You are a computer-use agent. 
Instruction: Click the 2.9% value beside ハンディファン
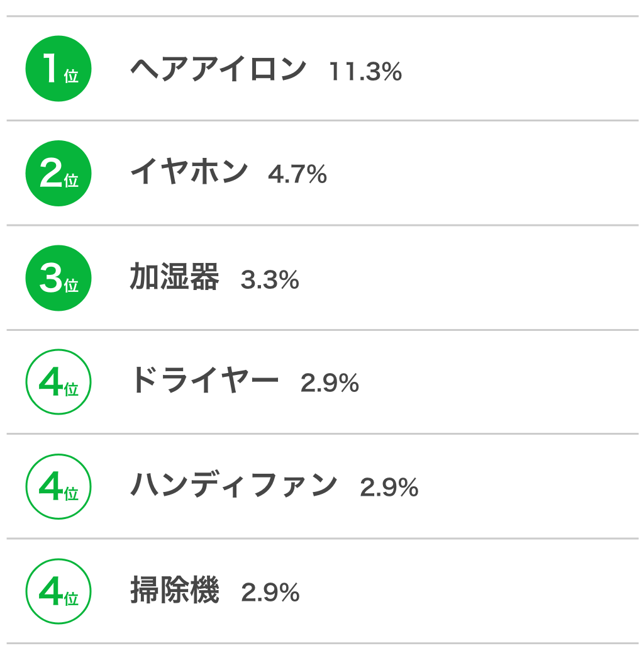click(389, 487)
